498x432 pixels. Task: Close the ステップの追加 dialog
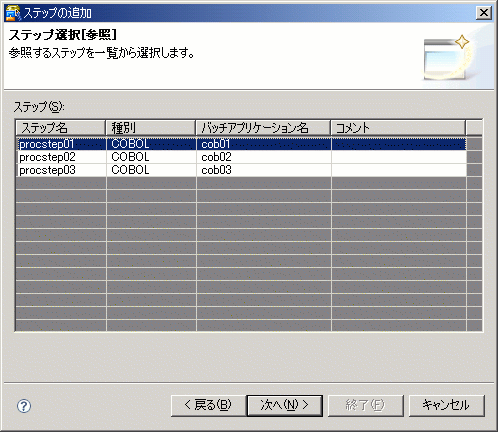[x=484, y=13]
